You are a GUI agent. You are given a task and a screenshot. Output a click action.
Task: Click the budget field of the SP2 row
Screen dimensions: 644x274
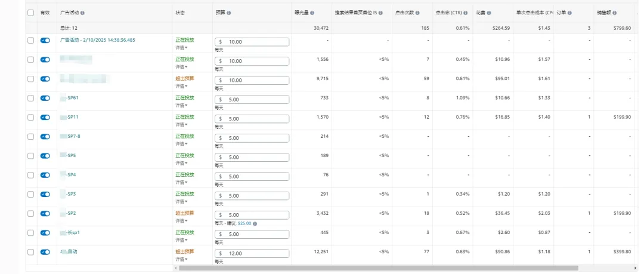pyautogui.click(x=252, y=215)
